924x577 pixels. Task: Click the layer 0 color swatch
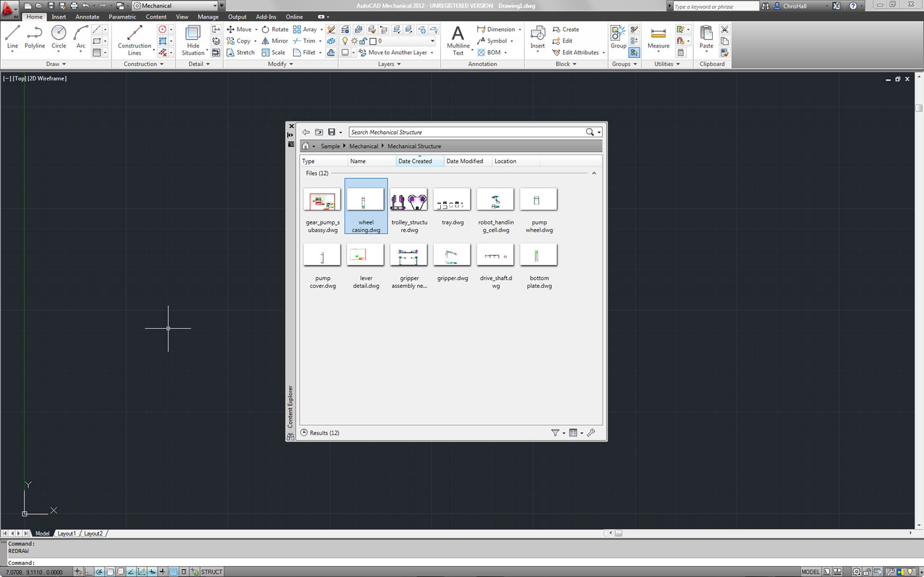point(373,41)
